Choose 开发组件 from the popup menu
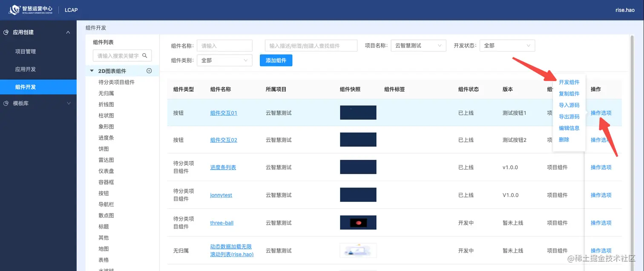The image size is (644, 271). point(569,82)
